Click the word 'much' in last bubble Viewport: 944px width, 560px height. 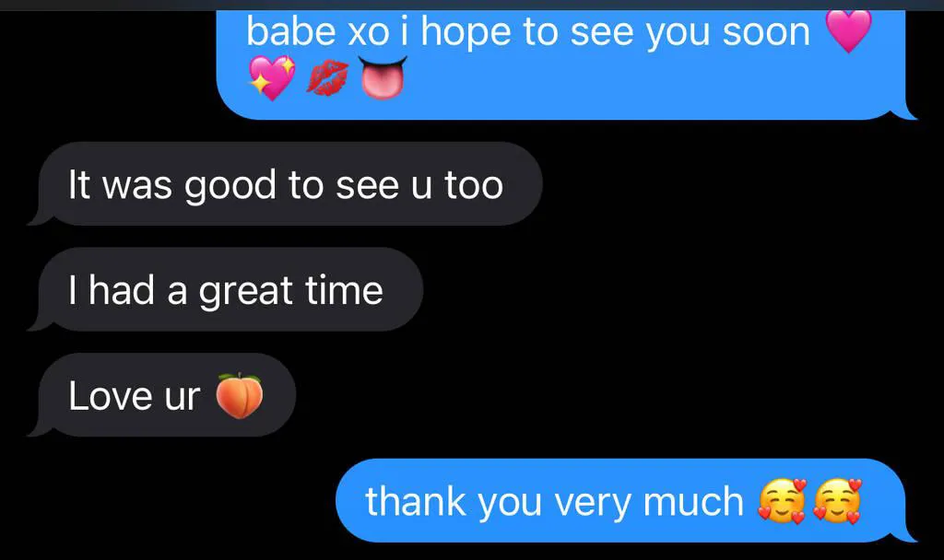pyautogui.click(x=693, y=501)
